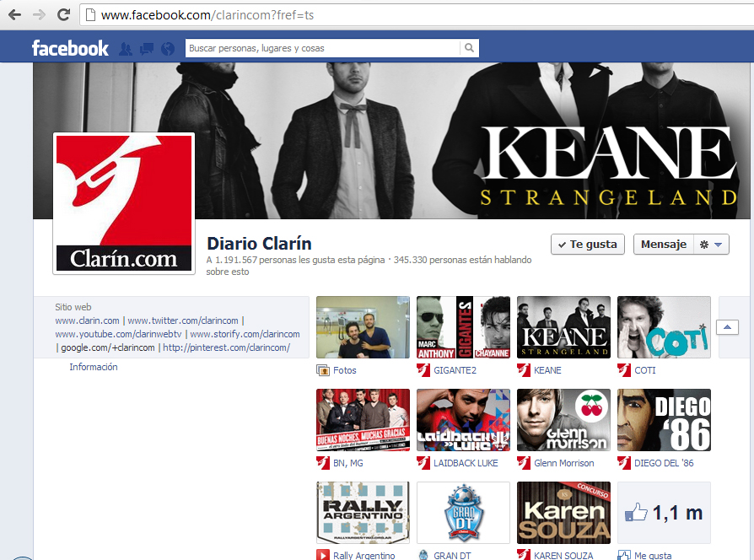This screenshot has width=754, height=560.
Task: Open the KEANE Strangeland app thumbnail
Action: 564,327
